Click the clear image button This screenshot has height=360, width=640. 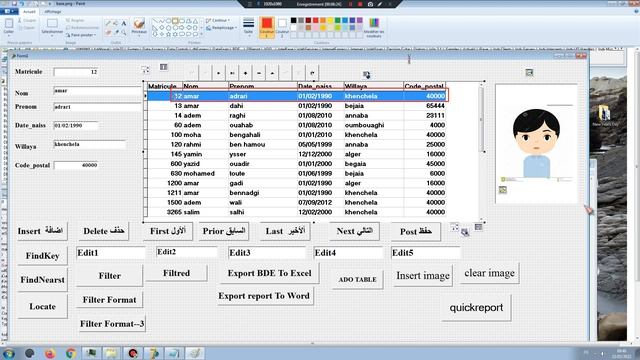click(489, 273)
